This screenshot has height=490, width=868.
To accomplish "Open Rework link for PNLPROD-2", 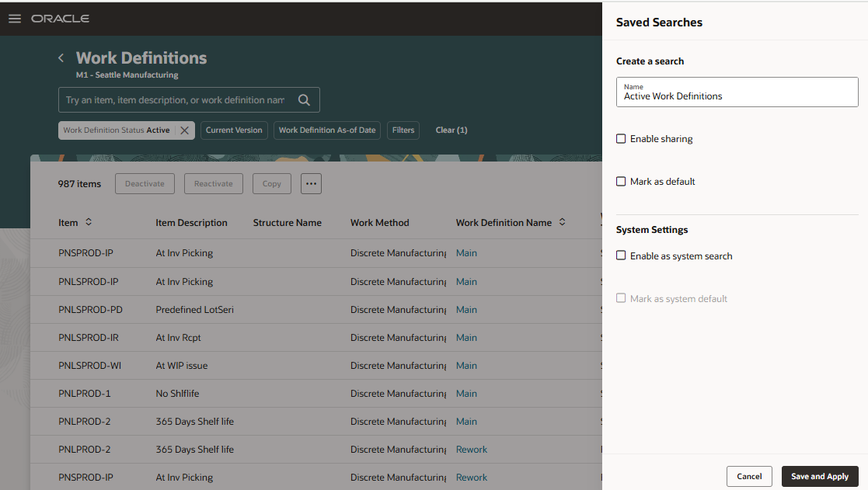I will pos(472,450).
